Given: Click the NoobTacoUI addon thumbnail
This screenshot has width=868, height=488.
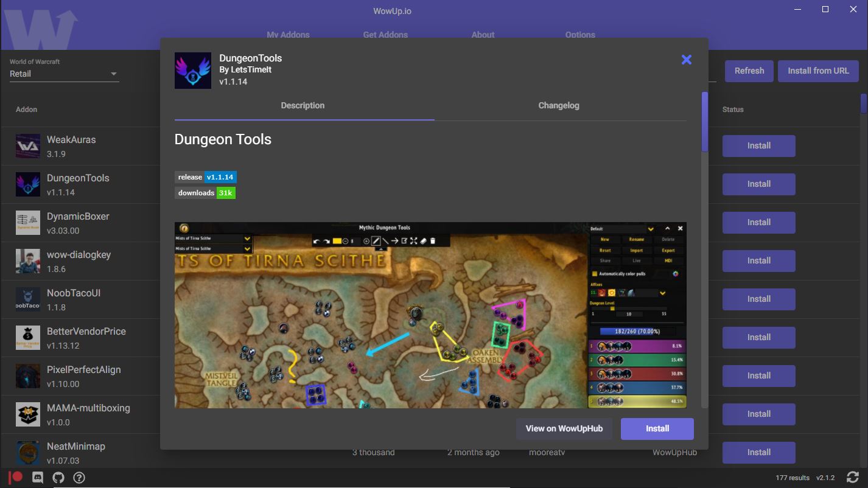Looking at the screenshot, I should click(28, 299).
